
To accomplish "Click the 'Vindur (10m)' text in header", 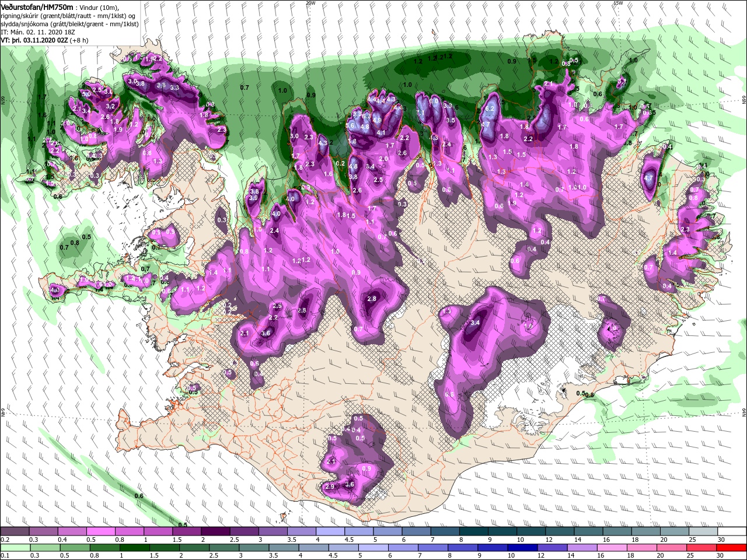I will pos(99,7).
